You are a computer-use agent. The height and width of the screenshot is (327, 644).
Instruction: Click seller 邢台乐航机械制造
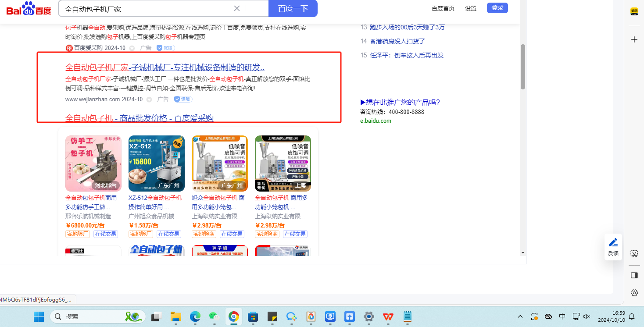(x=91, y=216)
